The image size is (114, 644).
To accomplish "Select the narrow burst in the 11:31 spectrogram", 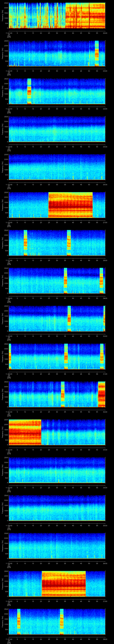I will [x=63, y=394].
